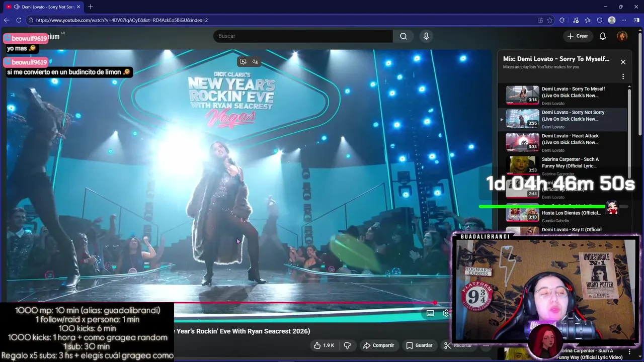Click the Mix: Demi Lovato playlist heading
This screenshot has height=362, width=644.
(x=556, y=59)
